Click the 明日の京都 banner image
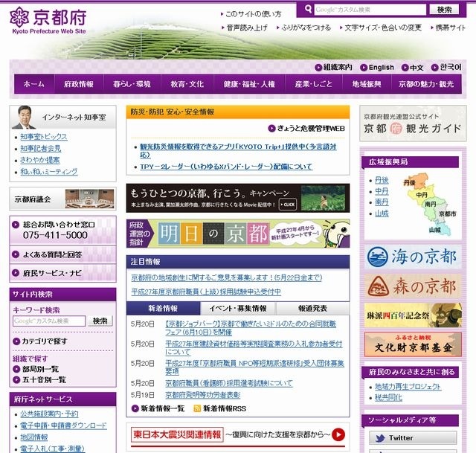This screenshot has width=476, height=453. coord(237,234)
